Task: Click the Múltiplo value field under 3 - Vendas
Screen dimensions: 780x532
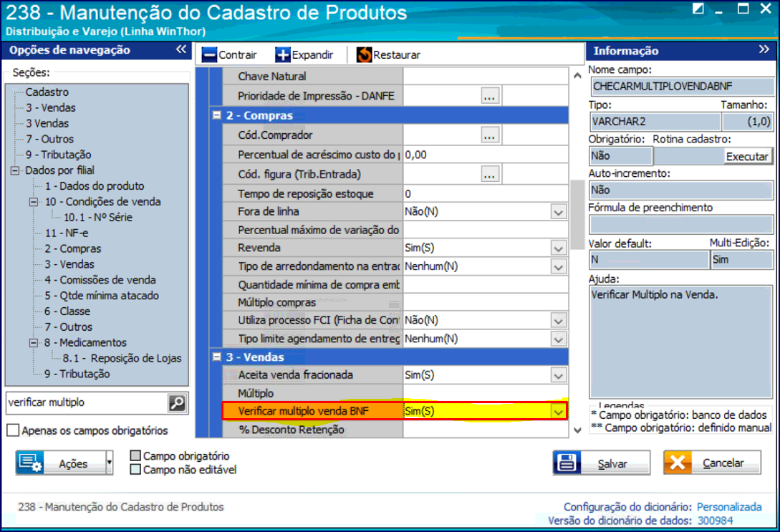Action: pos(485,393)
